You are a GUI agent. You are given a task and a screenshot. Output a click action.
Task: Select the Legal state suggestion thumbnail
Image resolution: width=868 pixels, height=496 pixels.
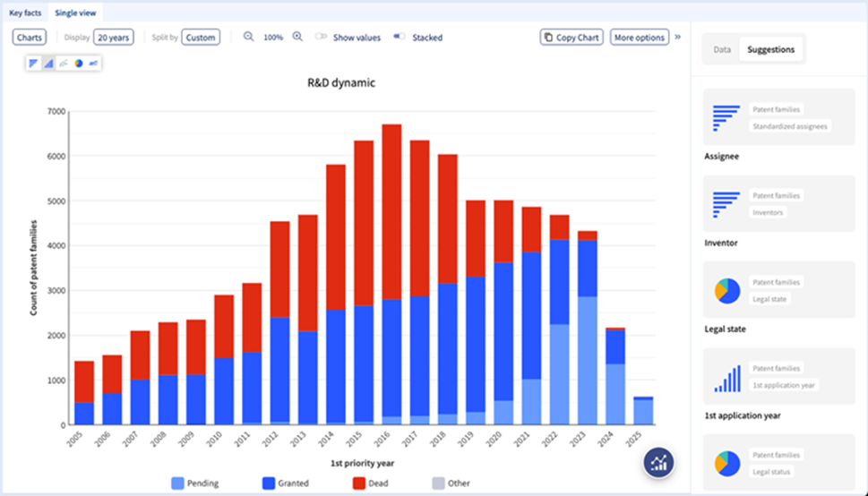tap(778, 290)
